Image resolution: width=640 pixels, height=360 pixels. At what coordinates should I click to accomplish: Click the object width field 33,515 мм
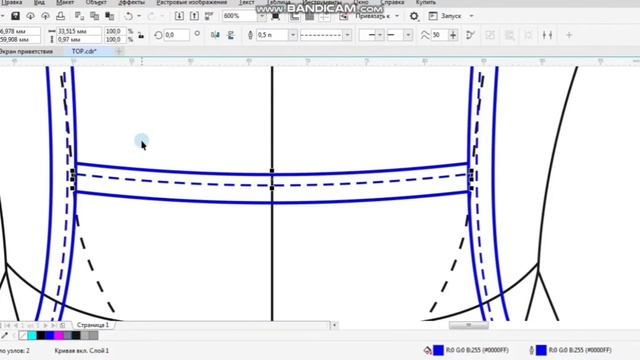click(x=79, y=31)
